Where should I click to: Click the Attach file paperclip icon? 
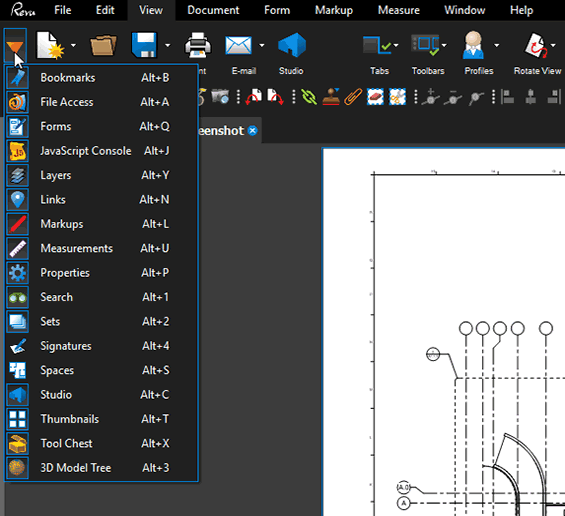pos(353,97)
